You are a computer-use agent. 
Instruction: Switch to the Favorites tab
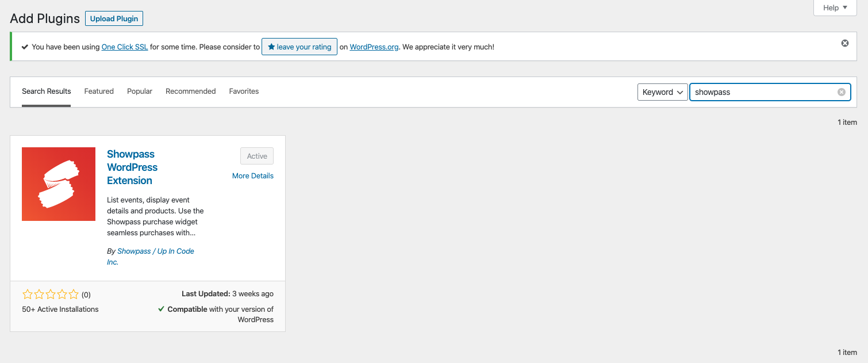point(244,91)
